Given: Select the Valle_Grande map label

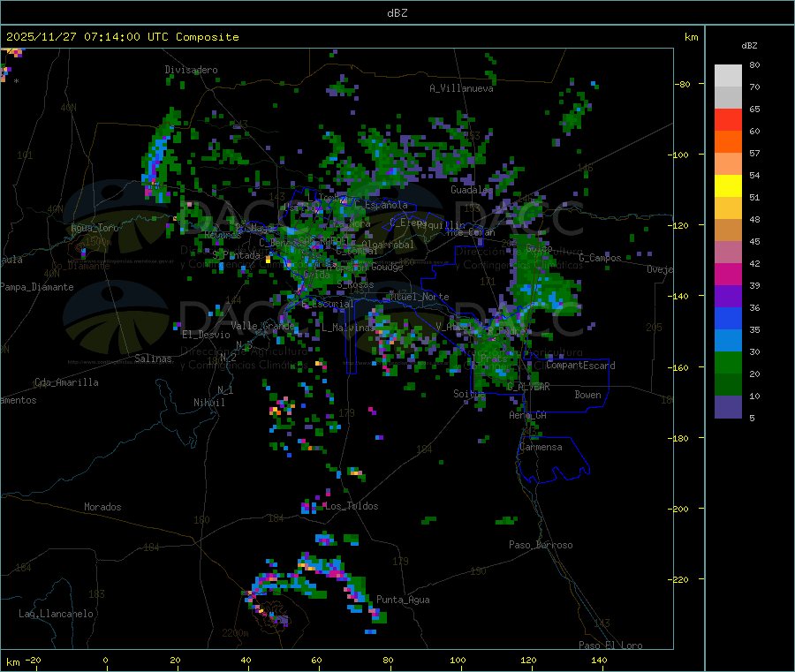Looking at the screenshot, I should 262,326.
